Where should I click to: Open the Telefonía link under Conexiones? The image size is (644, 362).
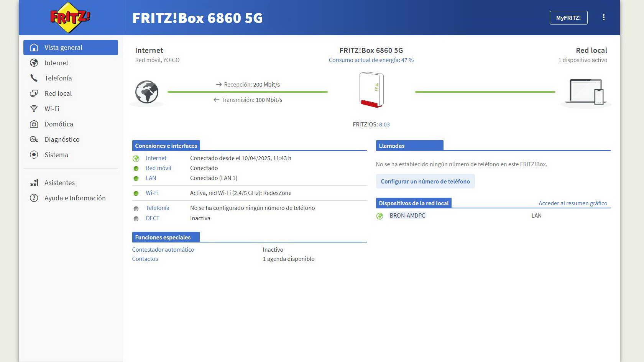[158, 208]
